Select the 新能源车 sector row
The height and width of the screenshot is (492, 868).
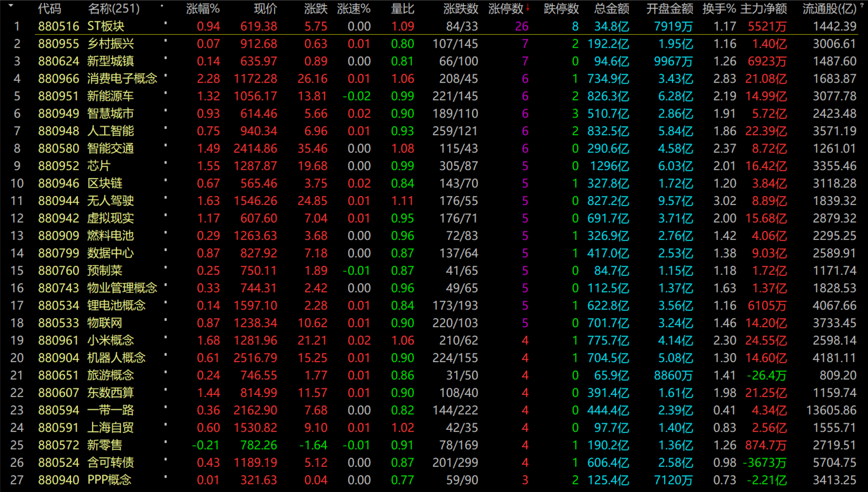pyautogui.click(x=110, y=96)
